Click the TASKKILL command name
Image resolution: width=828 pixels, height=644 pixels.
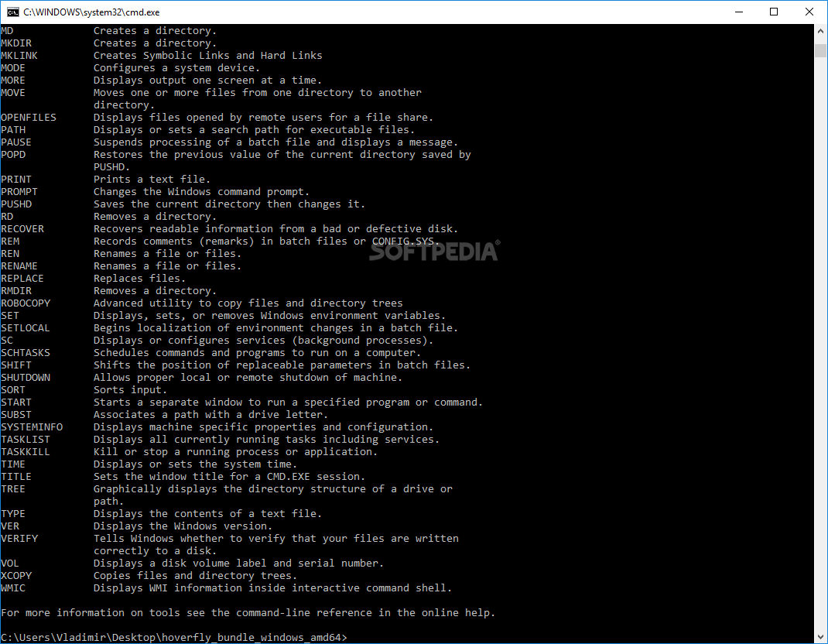click(26, 452)
